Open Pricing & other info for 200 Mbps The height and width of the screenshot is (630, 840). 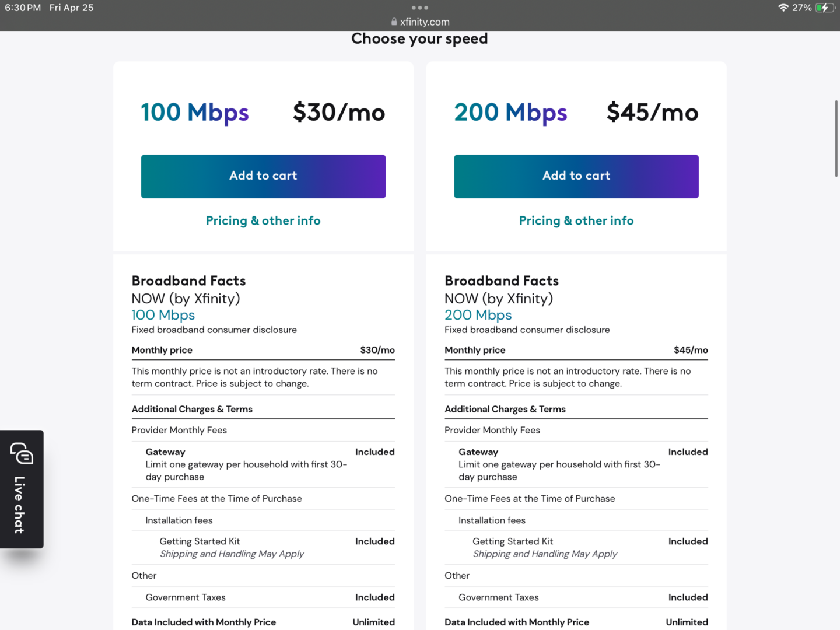[x=576, y=220]
